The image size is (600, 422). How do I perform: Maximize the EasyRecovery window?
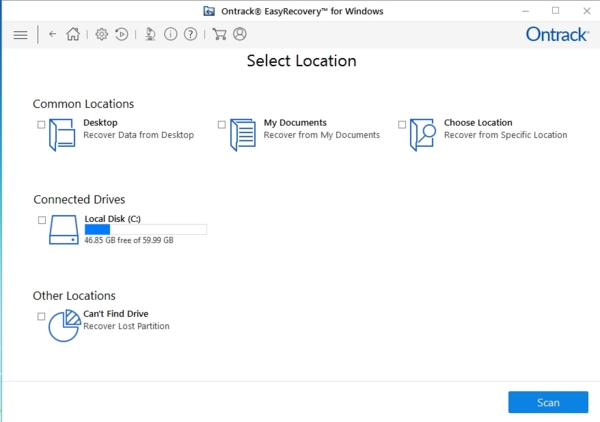tap(555, 11)
